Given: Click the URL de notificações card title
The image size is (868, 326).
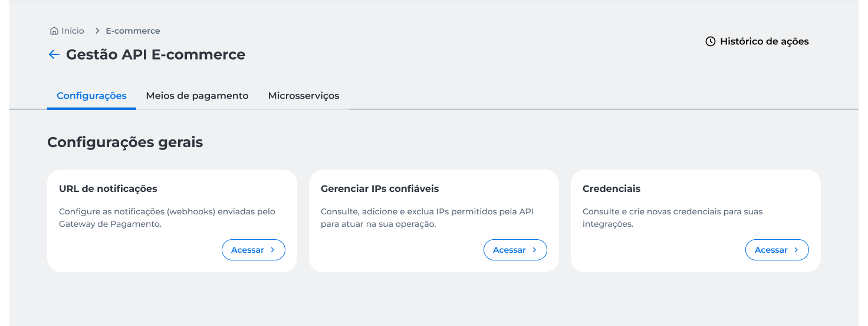Looking at the screenshot, I should click(108, 189).
